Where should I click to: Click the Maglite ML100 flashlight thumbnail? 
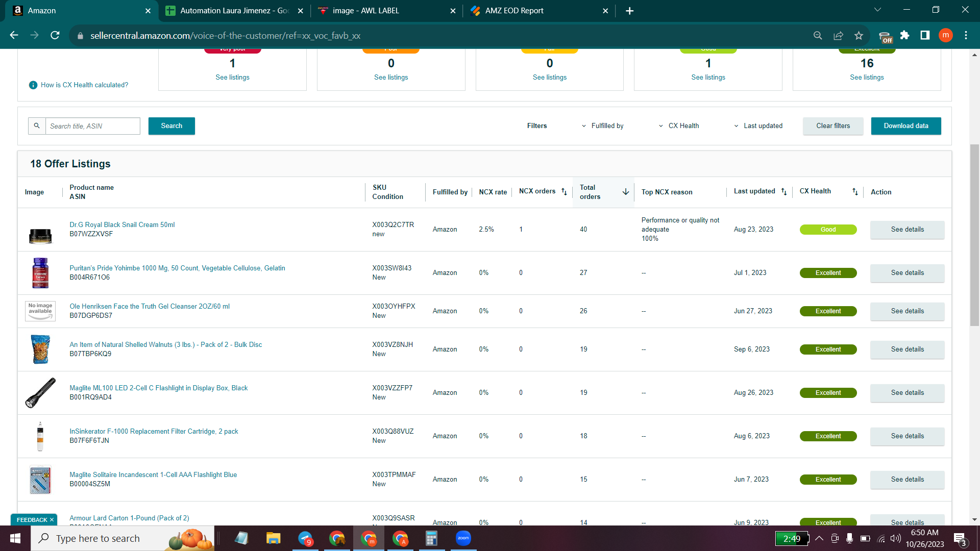(x=40, y=393)
